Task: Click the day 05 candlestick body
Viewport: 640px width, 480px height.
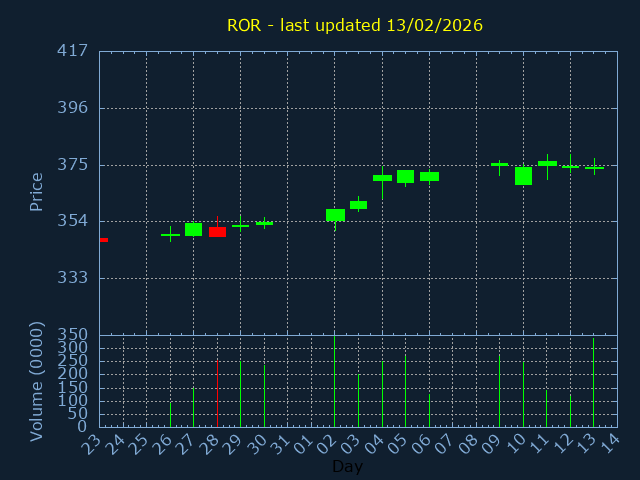Action: coord(405,177)
